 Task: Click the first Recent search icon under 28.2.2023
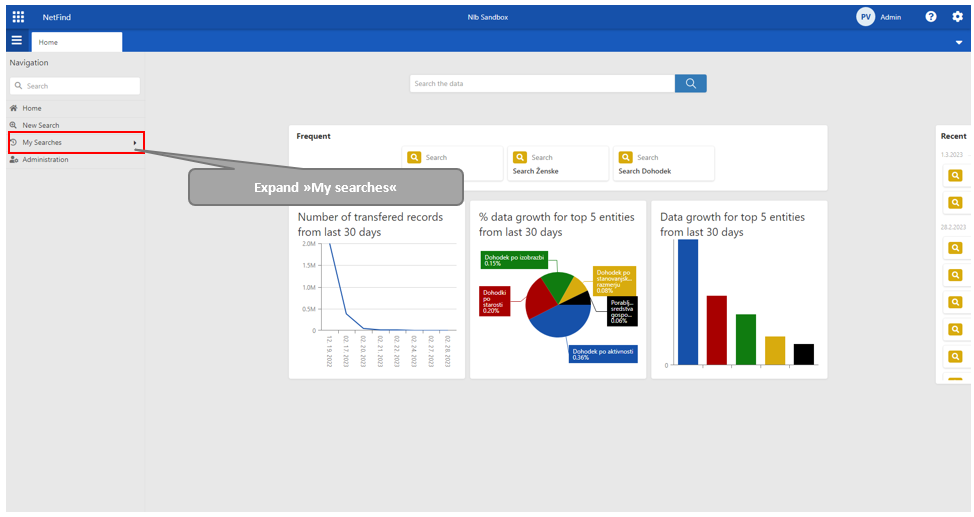coord(955,248)
